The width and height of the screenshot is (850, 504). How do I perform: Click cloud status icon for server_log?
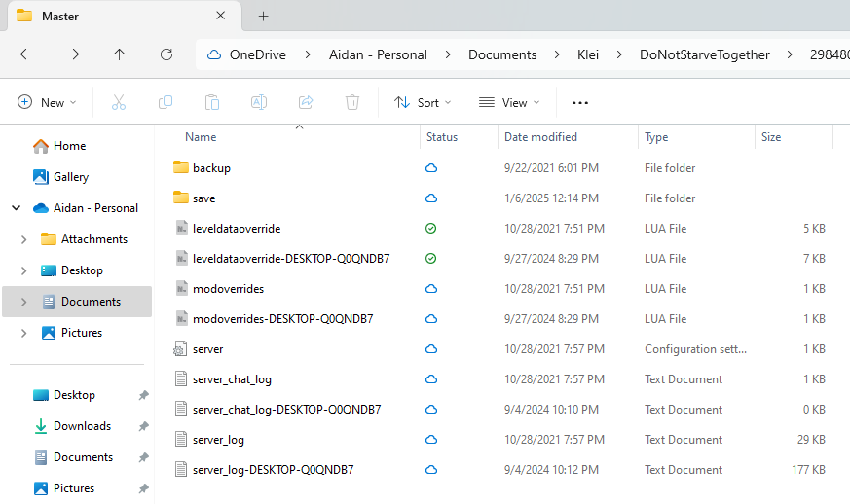(x=431, y=440)
